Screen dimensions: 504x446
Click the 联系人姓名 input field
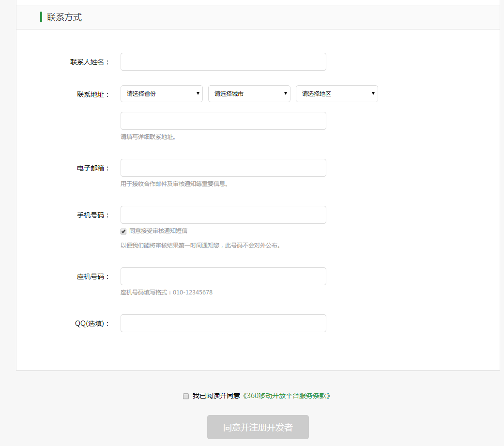click(223, 62)
